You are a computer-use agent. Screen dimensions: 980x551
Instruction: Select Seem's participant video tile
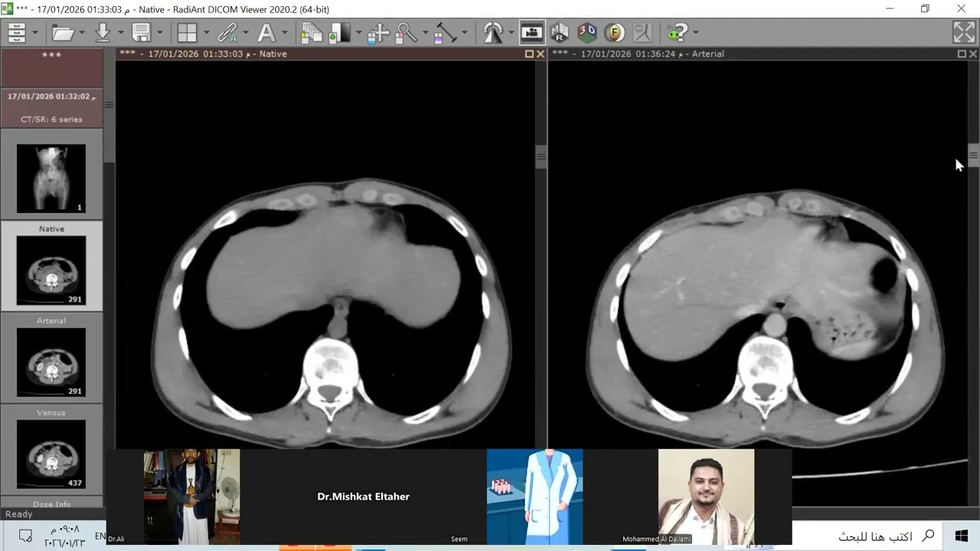pyautogui.click(x=534, y=497)
